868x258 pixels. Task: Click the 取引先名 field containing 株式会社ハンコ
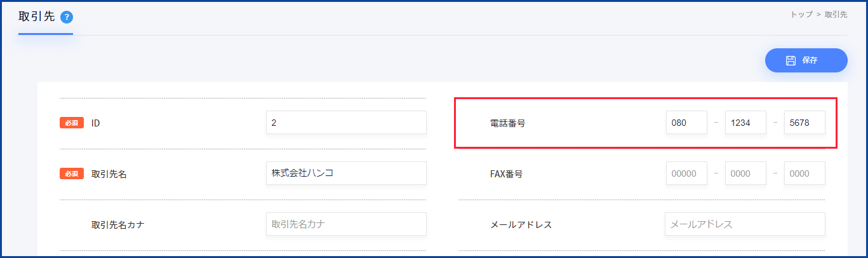point(346,173)
